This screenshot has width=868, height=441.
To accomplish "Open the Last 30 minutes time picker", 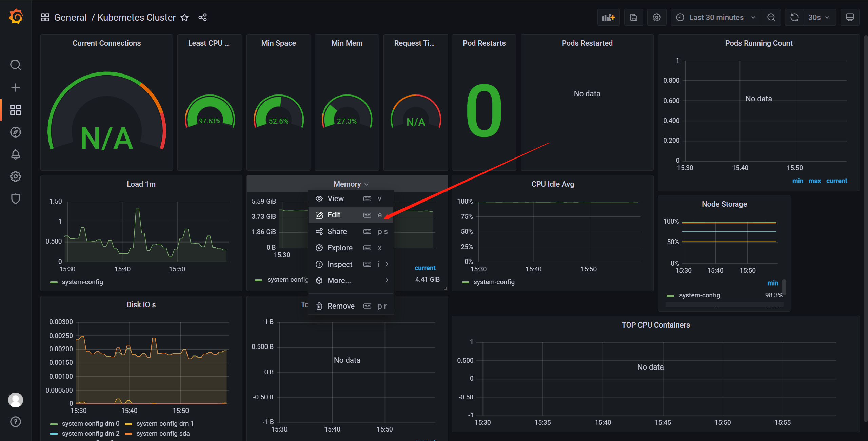I will coord(716,17).
